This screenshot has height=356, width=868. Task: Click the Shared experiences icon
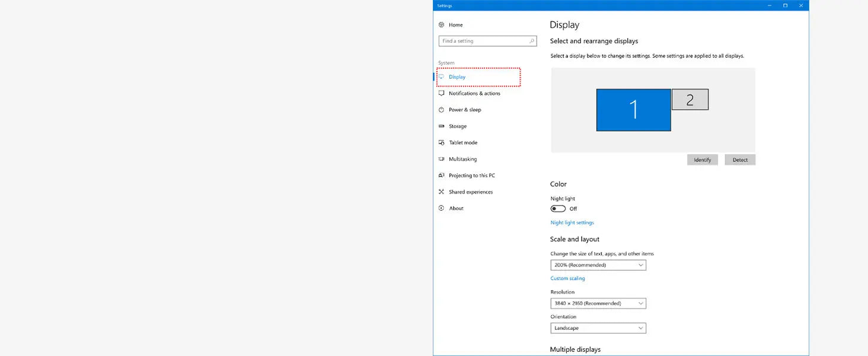click(x=441, y=192)
